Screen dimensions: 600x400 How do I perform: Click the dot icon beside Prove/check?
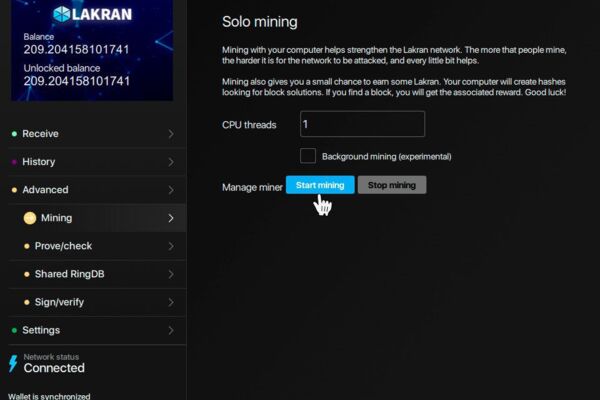[26, 246]
